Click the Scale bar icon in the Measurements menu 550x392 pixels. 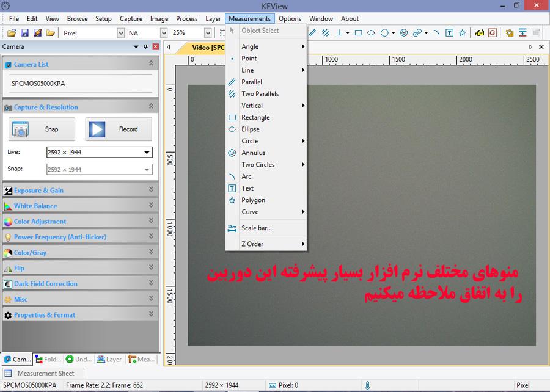tap(232, 228)
